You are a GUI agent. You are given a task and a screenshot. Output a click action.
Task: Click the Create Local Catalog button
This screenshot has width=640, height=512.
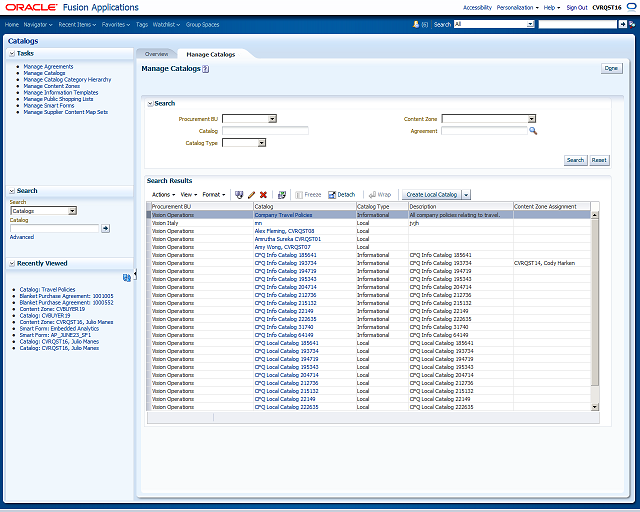click(431, 195)
